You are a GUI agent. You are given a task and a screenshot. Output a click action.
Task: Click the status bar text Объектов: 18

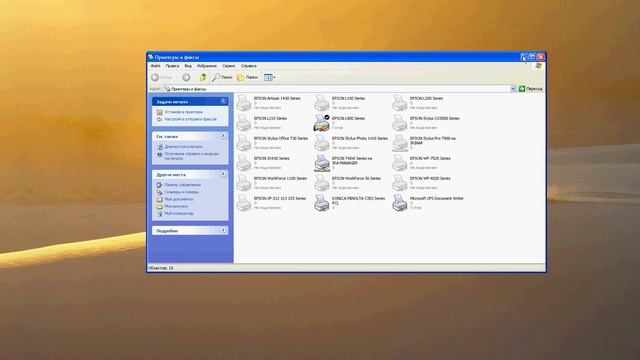[161, 268]
